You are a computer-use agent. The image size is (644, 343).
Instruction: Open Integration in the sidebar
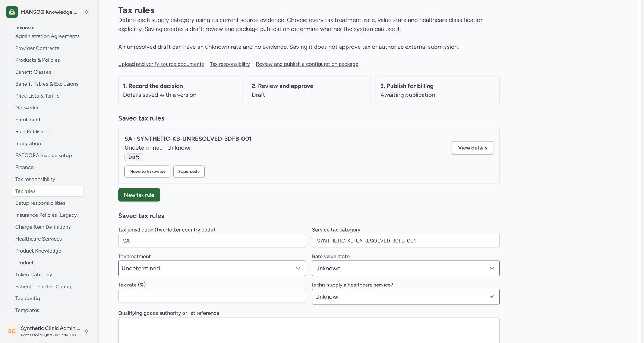(x=28, y=143)
